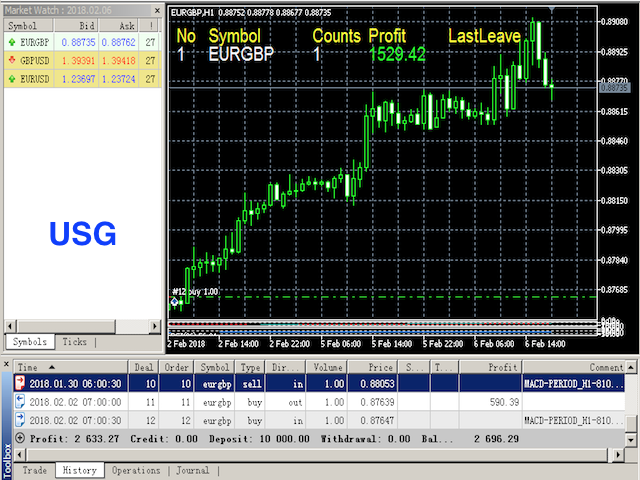Click the Deposit 10 000.00 summary text
Image resolution: width=640 pixels, height=480 pixels.
(259, 439)
